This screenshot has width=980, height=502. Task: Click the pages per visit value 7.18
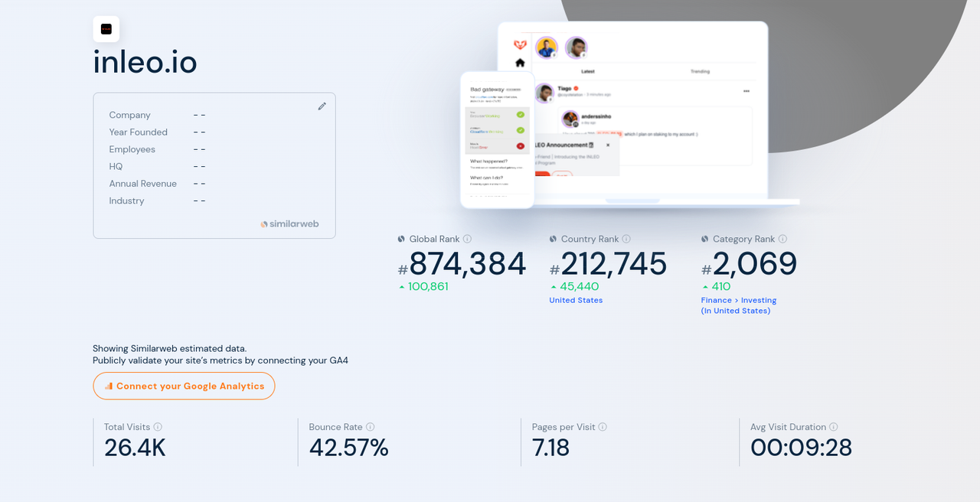(x=551, y=448)
